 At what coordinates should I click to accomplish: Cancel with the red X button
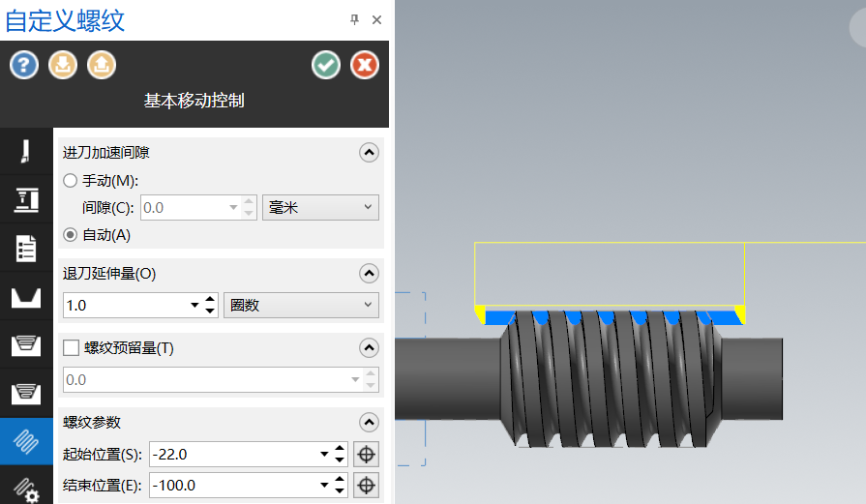365,65
